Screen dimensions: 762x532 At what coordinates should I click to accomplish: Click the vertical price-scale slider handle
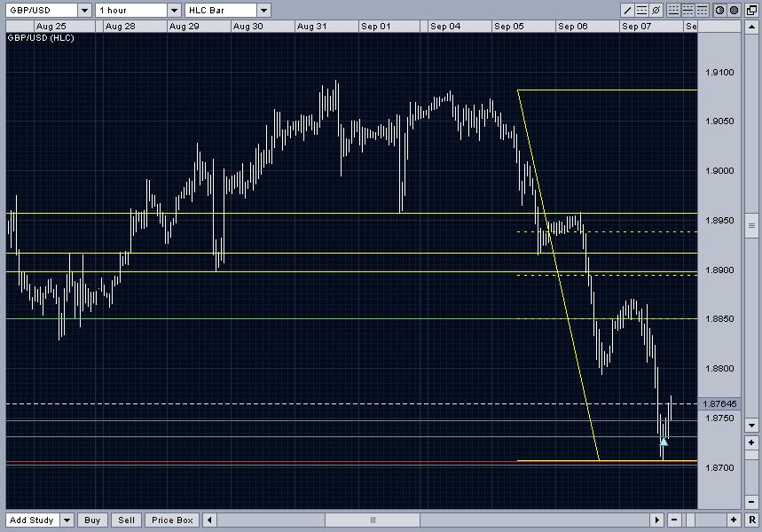(751, 225)
